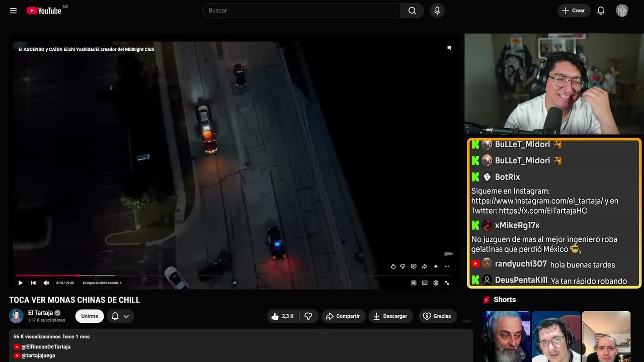Viewport: 644px width, 362px height.
Task: Open the playlist queue icon atop the player
Action: [x=449, y=48]
